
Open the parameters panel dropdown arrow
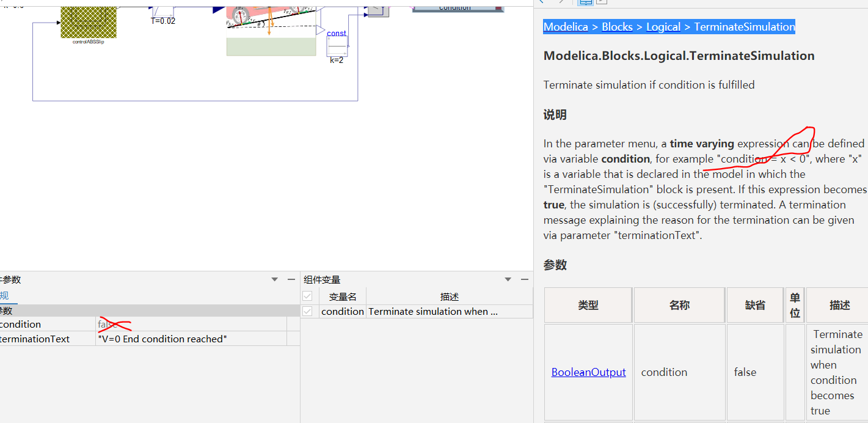pyautogui.click(x=274, y=279)
